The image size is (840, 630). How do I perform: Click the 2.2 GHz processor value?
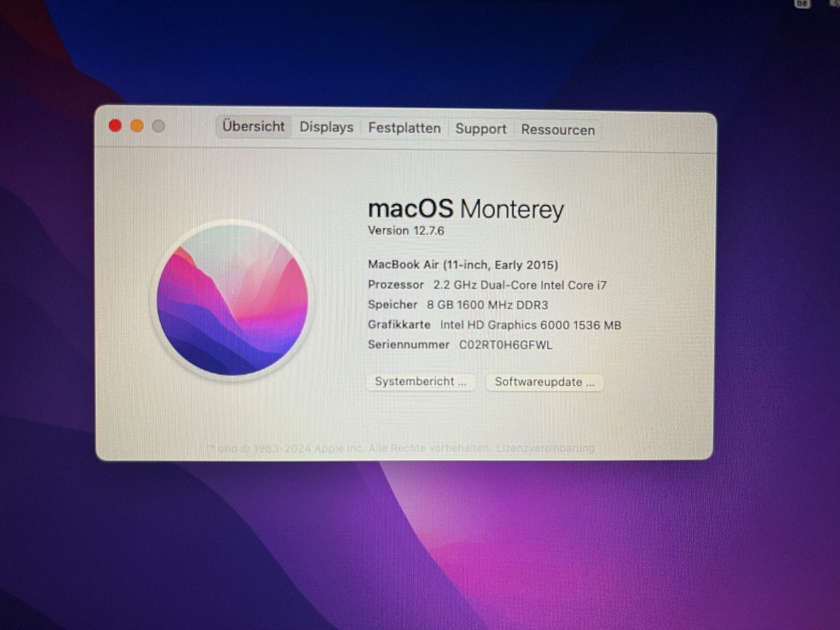520,285
